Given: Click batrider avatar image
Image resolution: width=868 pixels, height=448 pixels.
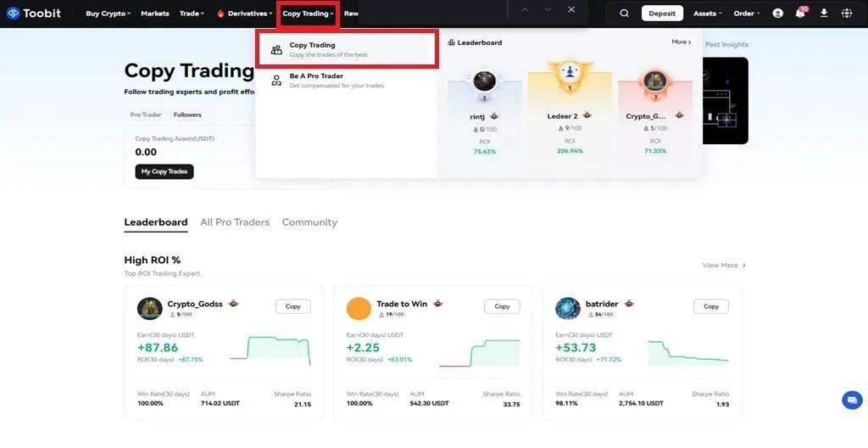Looking at the screenshot, I should pos(567,308).
